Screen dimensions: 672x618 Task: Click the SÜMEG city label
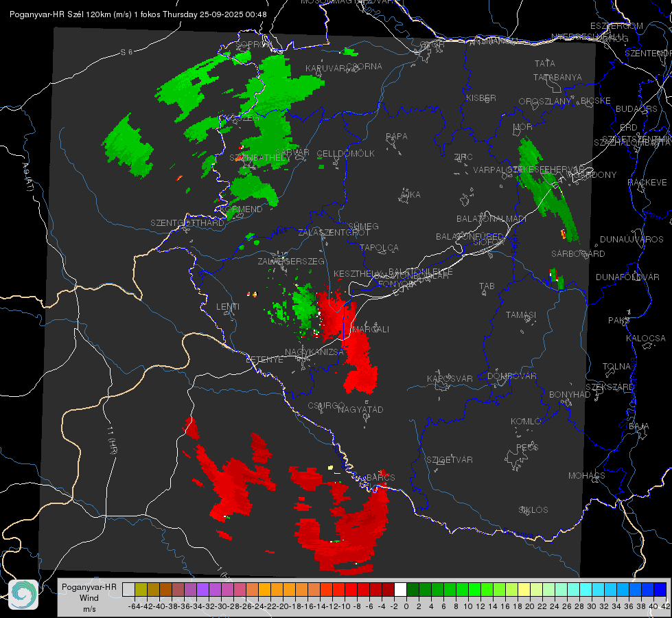363,227
